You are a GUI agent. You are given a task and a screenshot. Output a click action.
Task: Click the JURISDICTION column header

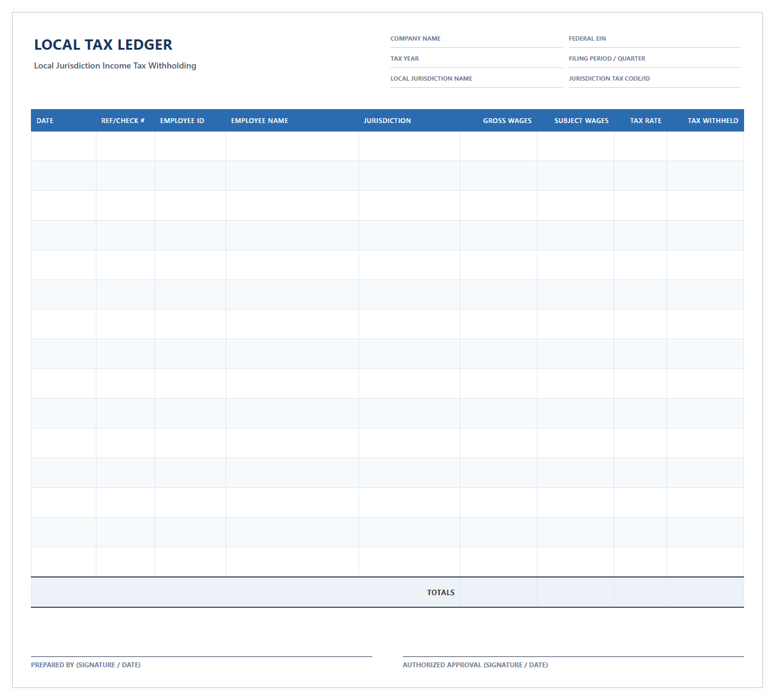pos(409,121)
